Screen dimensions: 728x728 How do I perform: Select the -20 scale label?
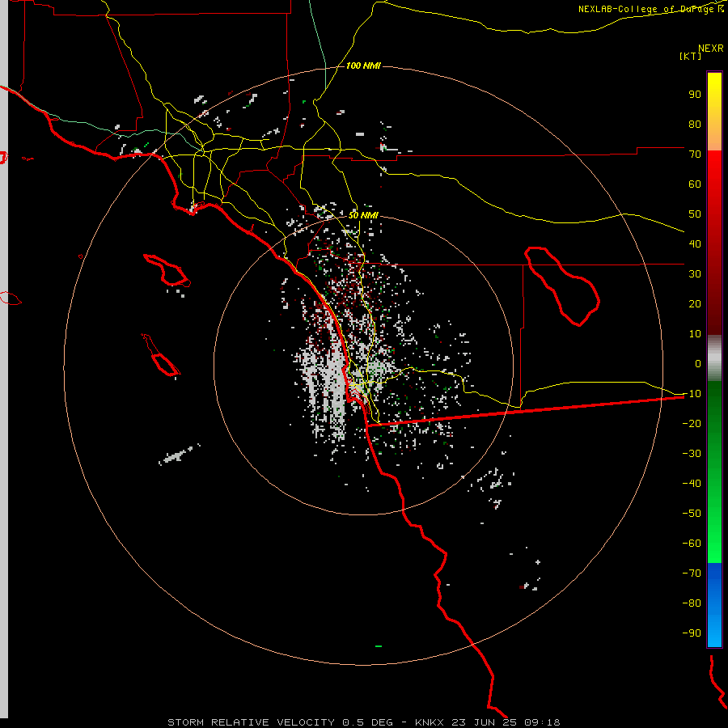[692, 424]
